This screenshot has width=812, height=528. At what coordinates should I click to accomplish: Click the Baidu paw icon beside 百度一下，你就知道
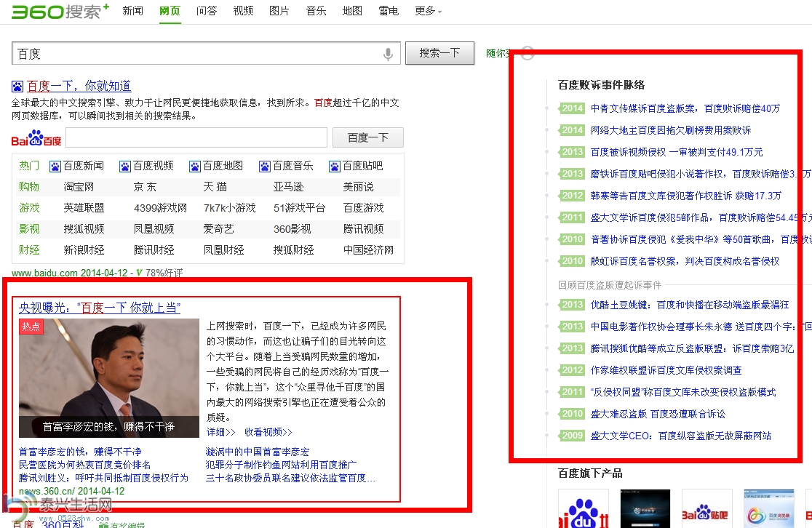[17, 86]
